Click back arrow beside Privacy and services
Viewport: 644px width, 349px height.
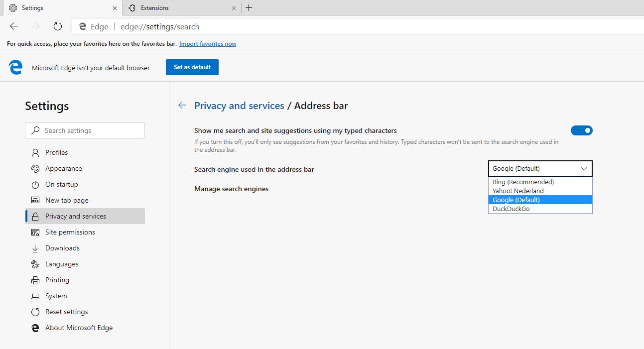click(x=182, y=105)
